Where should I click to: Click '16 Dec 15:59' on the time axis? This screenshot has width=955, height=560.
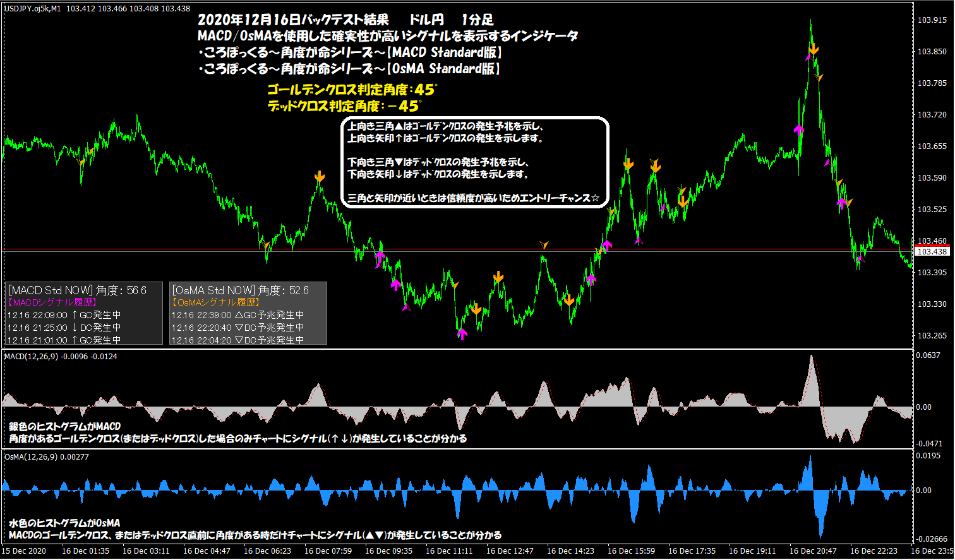click(x=631, y=551)
